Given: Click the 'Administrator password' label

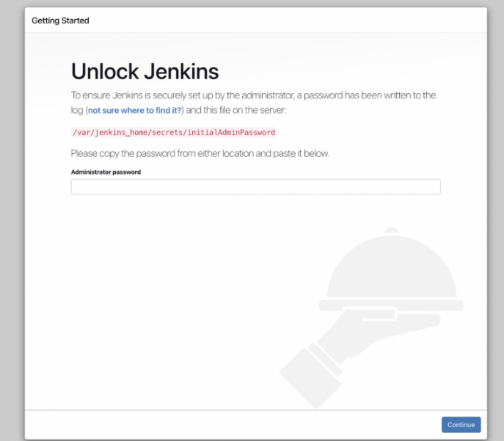Looking at the screenshot, I should click(106, 172).
